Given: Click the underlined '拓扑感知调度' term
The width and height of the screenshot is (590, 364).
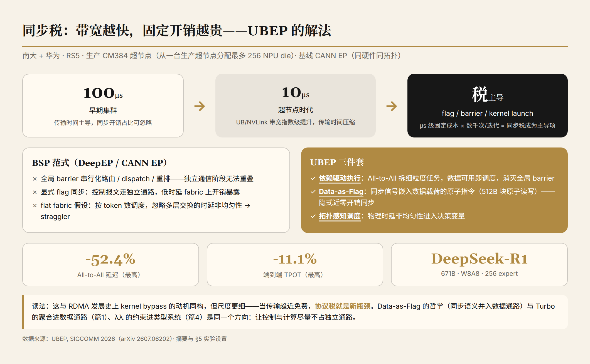Looking at the screenshot, I should 340,216.
